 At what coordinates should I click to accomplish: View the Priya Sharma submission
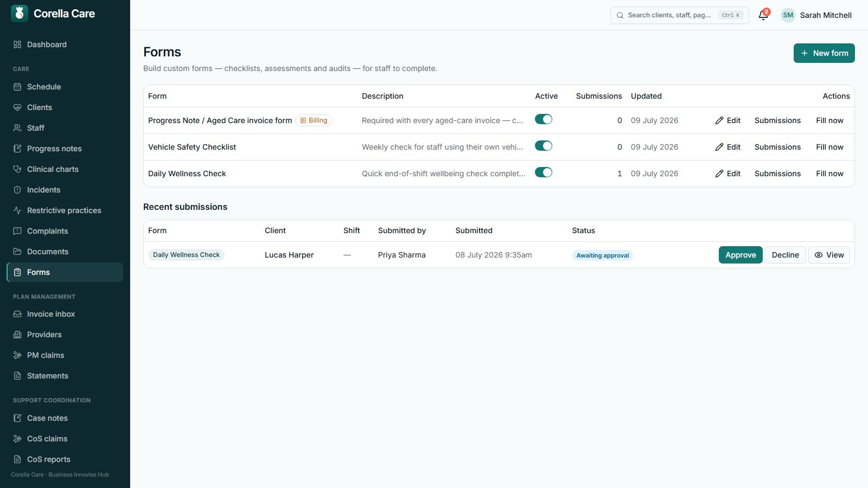pos(829,255)
